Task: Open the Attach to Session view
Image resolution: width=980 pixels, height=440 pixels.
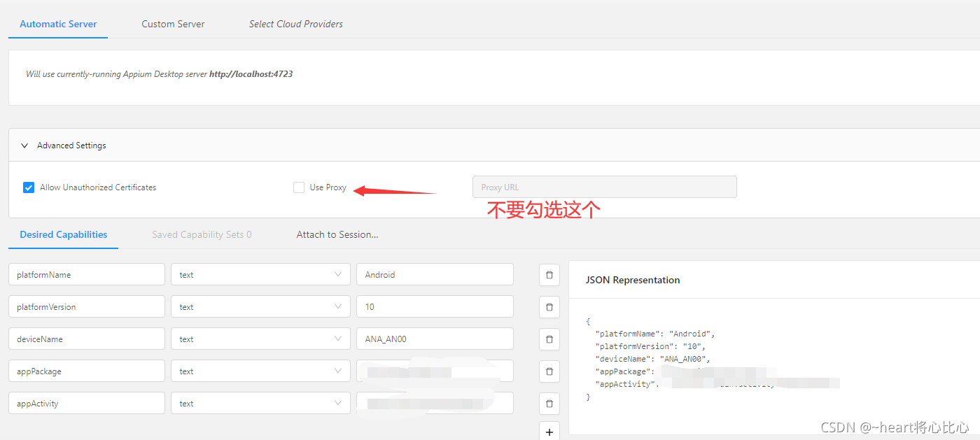Action: point(337,234)
